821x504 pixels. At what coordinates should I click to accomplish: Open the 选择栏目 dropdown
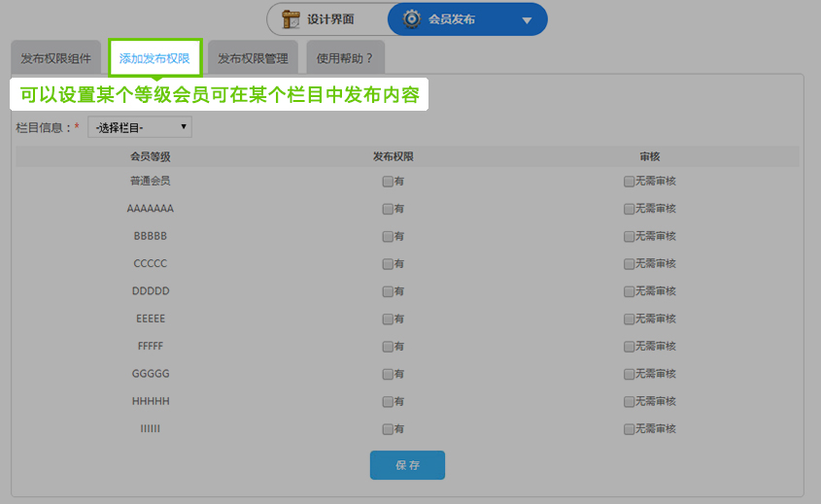tap(140, 127)
